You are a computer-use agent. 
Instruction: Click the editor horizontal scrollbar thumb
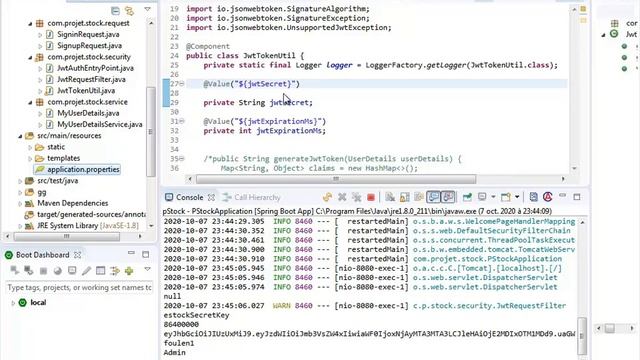tap(336, 179)
